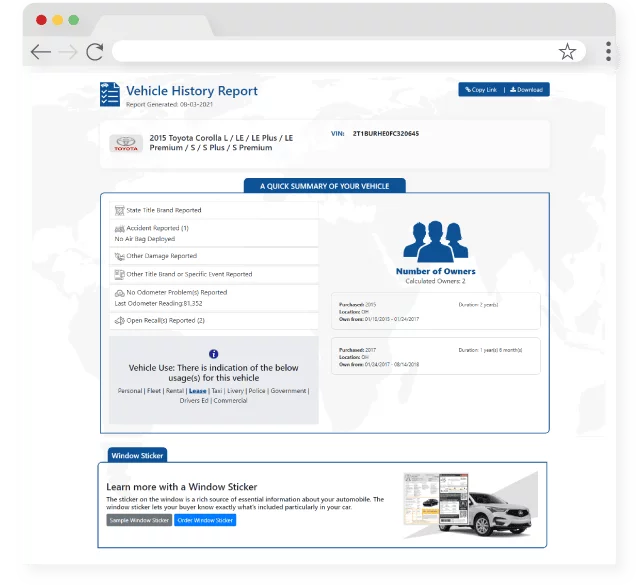Click the 'Vehicle History Report' heading

[192, 91]
